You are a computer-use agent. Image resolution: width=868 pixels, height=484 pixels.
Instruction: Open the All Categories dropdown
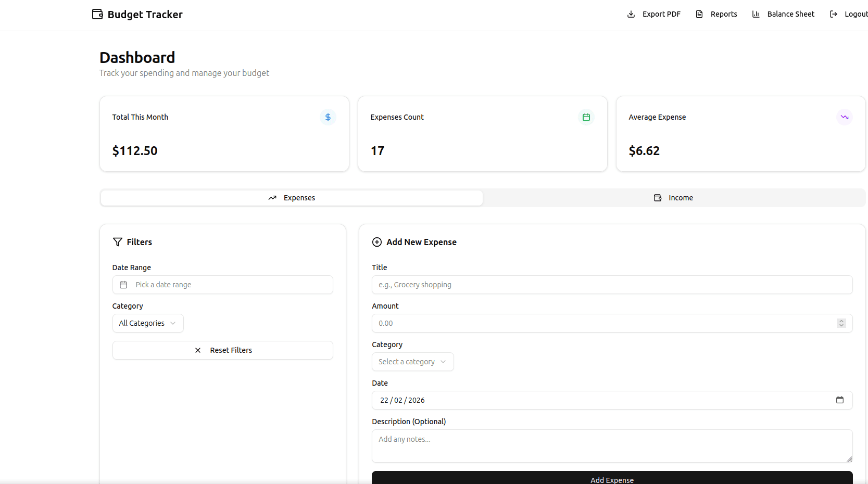pos(147,323)
